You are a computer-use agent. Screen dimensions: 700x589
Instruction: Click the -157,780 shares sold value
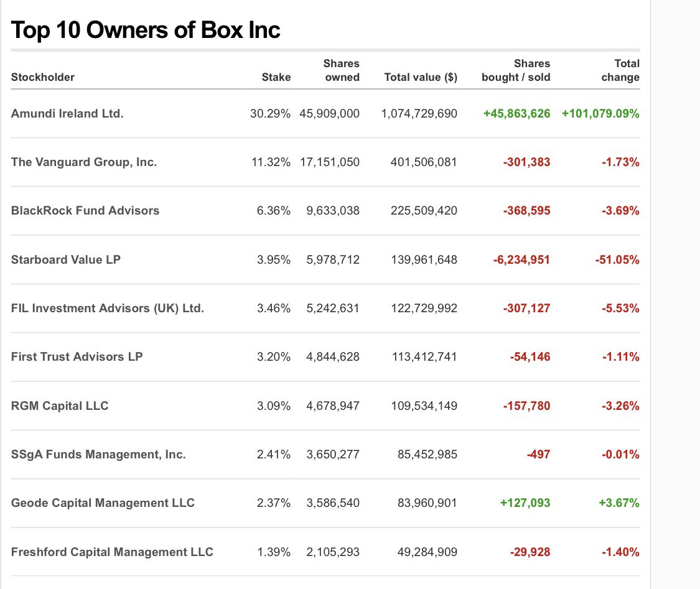(x=527, y=407)
